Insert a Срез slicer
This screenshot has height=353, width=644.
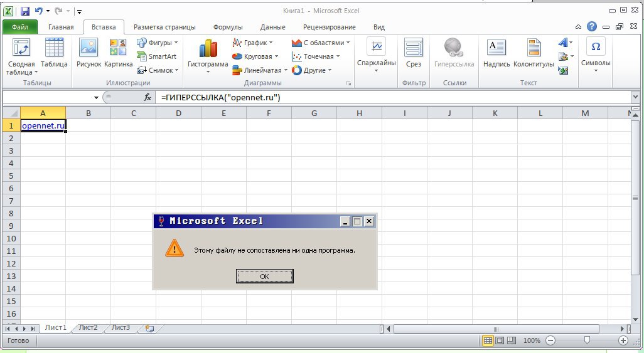point(414,53)
